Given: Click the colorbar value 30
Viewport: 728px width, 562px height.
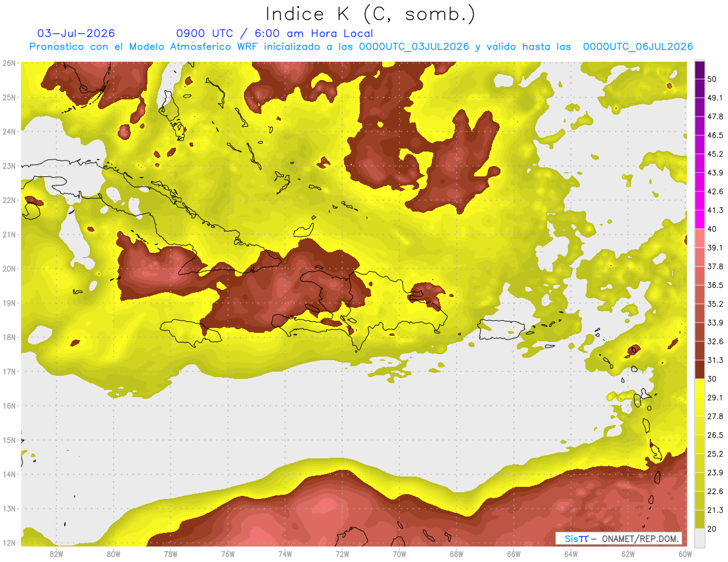Looking at the screenshot, I should click(712, 379).
